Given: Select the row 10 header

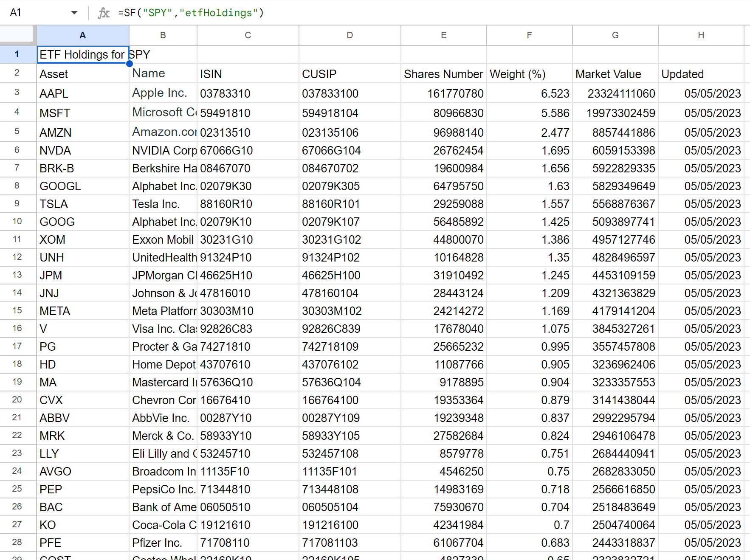Looking at the screenshot, I should coord(18,222).
